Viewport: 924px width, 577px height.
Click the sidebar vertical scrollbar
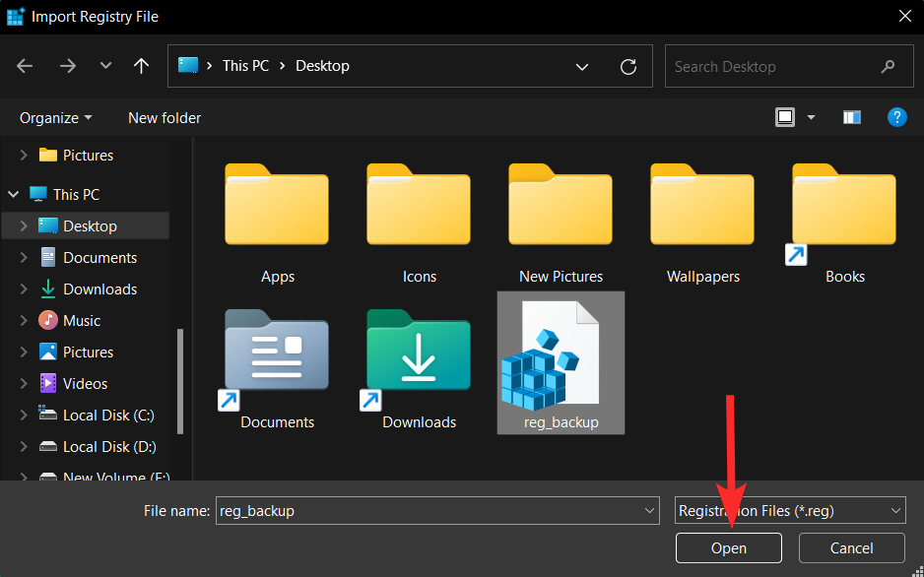pyautogui.click(x=180, y=381)
